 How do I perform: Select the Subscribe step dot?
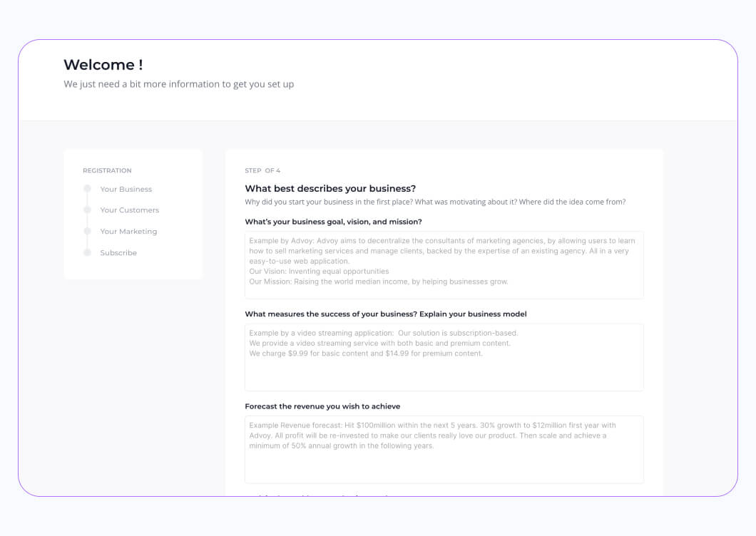point(87,252)
